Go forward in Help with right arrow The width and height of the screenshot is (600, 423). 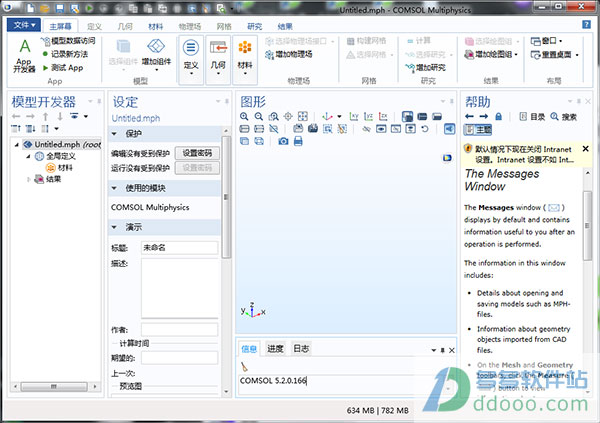click(x=484, y=116)
